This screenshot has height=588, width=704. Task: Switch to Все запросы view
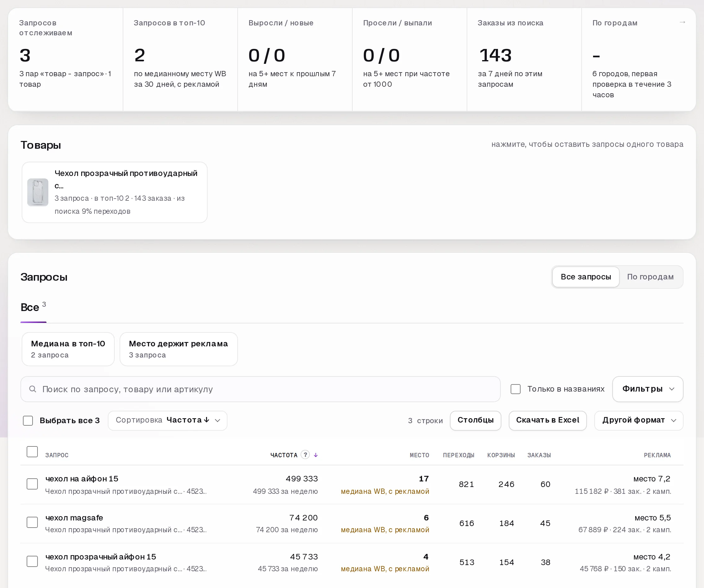[x=586, y=277]
